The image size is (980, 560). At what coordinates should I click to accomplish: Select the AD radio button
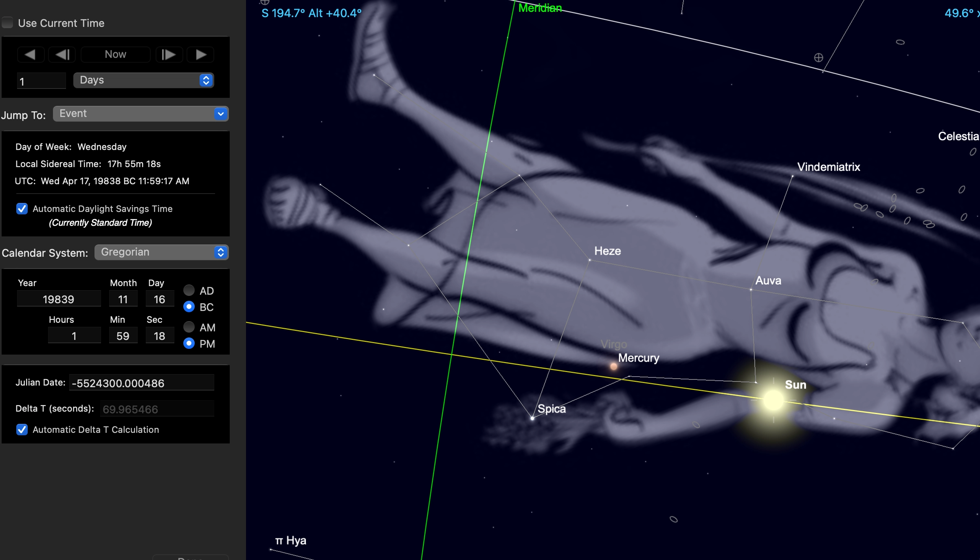[x=189, y=291]
